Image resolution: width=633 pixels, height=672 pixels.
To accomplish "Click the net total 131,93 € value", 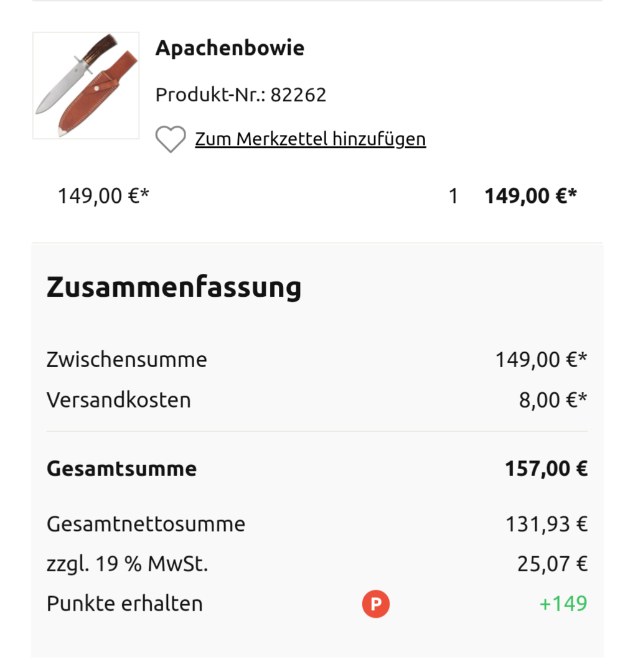I will pos(546,524).
